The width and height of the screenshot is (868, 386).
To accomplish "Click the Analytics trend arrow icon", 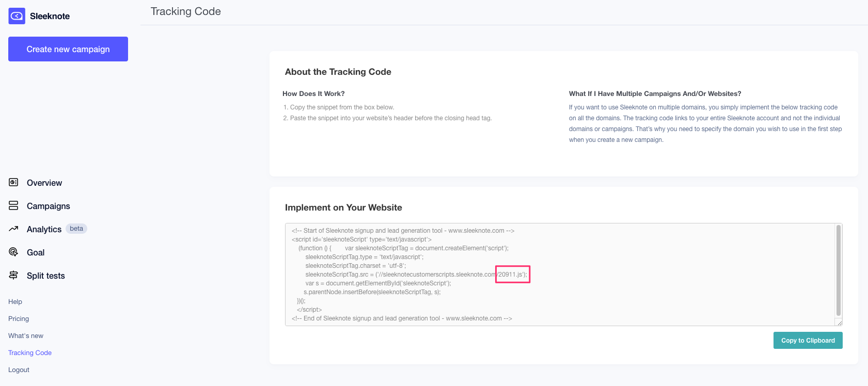I will 13,229.
